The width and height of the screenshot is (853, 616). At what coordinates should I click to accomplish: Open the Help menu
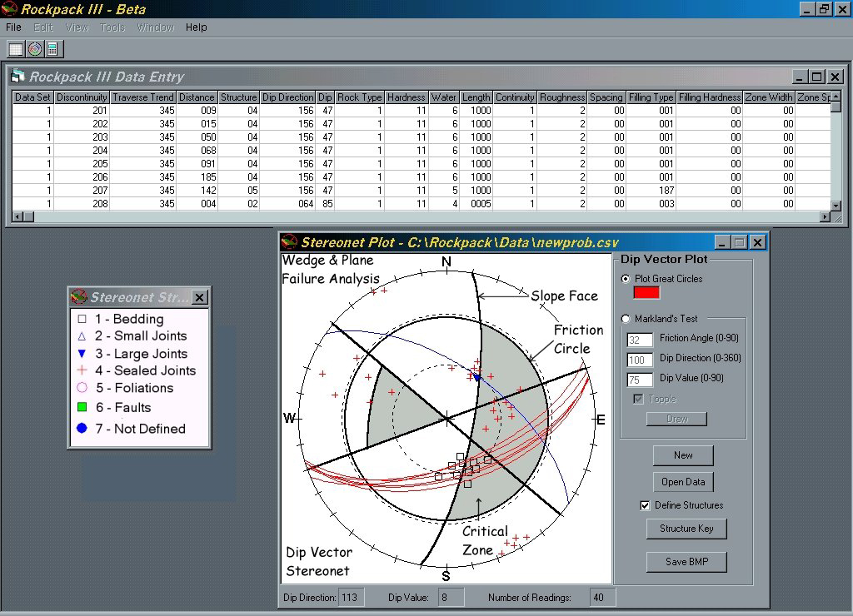[197, 27]
